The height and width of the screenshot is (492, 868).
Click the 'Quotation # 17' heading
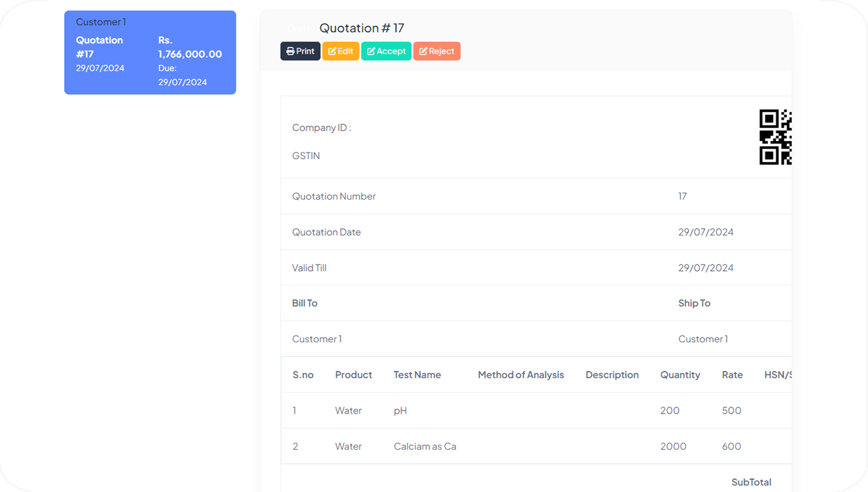[x=362, y=28]
